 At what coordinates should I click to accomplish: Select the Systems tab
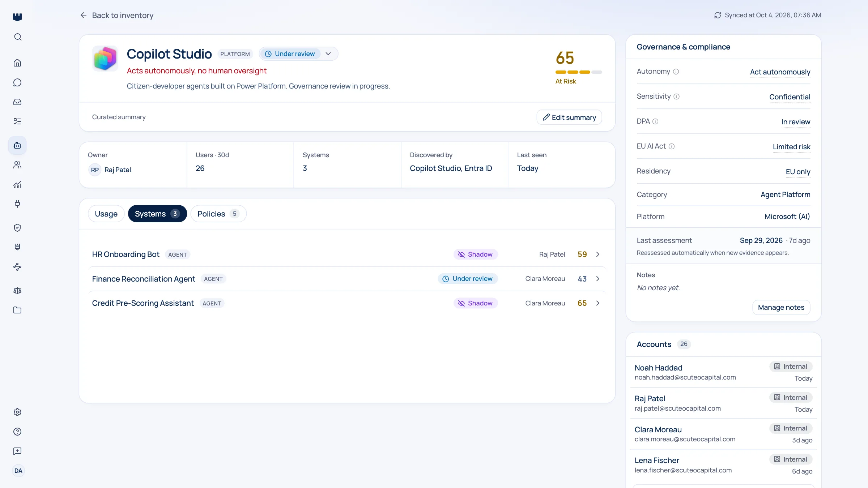(x=157, y=214)
